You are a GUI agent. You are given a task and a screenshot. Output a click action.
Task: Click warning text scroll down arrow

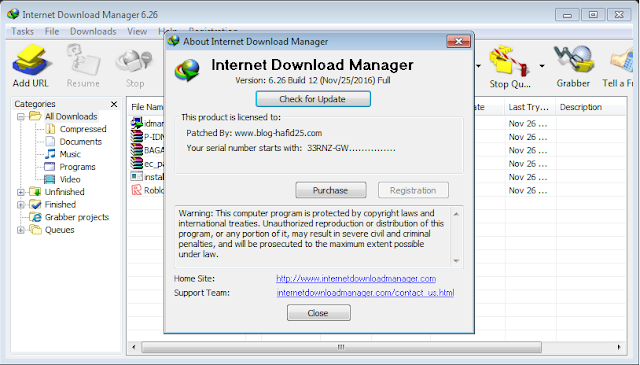(x=456, y=260)
